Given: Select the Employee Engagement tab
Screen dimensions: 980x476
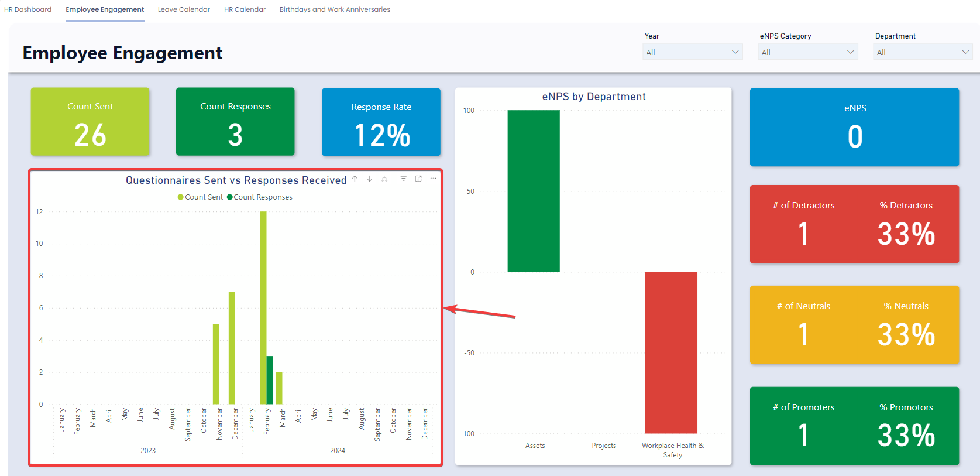Looking at the screenshot, I should click(105, 9).
